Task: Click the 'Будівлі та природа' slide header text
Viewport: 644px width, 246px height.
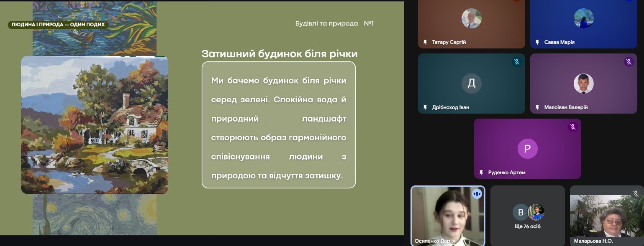Action: 326,23
